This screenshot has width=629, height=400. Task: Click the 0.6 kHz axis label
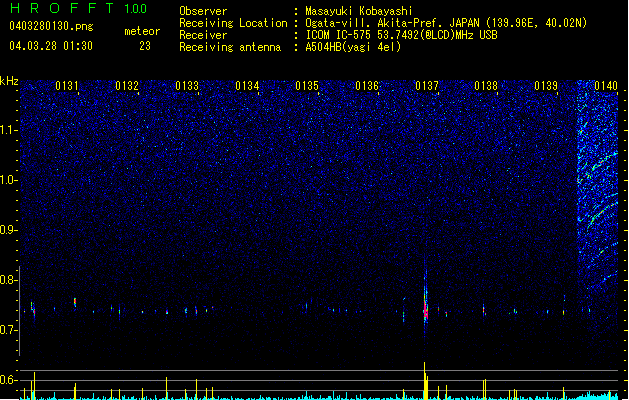(x=9, y=380)
